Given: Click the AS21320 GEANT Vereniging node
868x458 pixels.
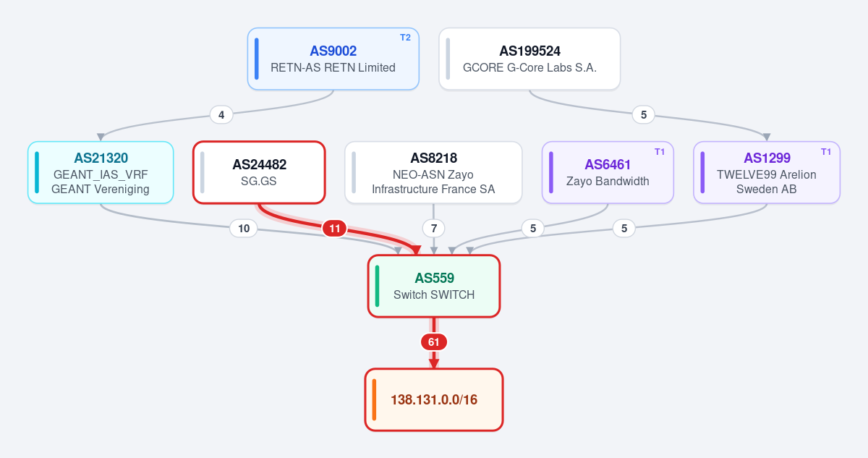Looking at the screenshot, I should (x=101, y=172).
